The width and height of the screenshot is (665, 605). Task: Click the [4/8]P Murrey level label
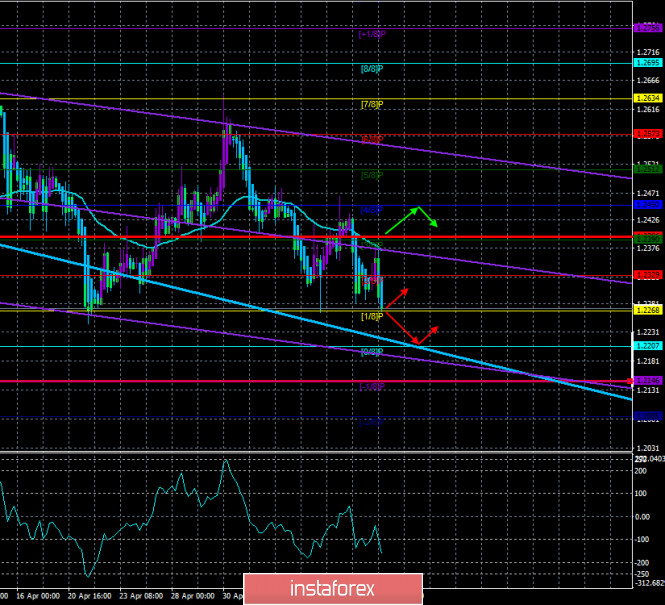tap(372, 210)
